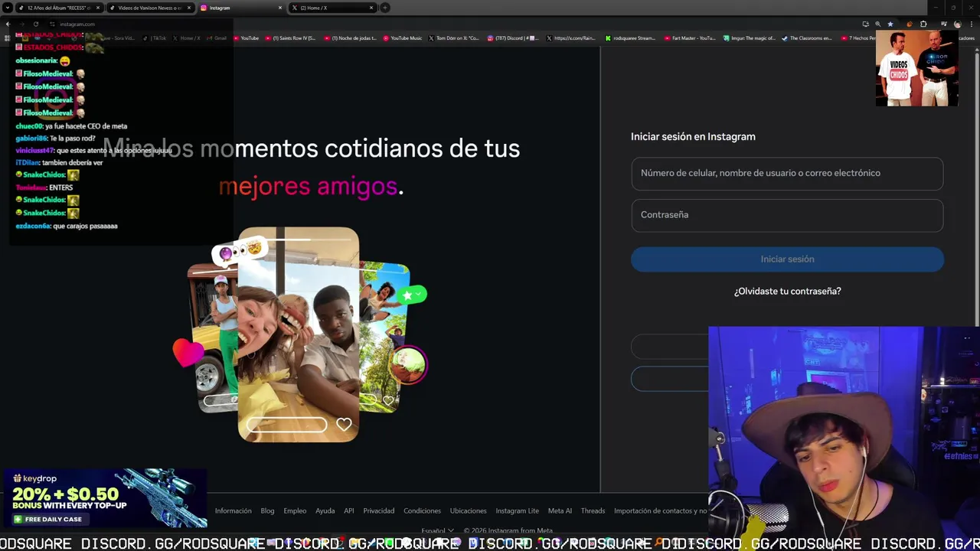
Task: Open the zoom magnifier icon in address bar
Action: 877,24
